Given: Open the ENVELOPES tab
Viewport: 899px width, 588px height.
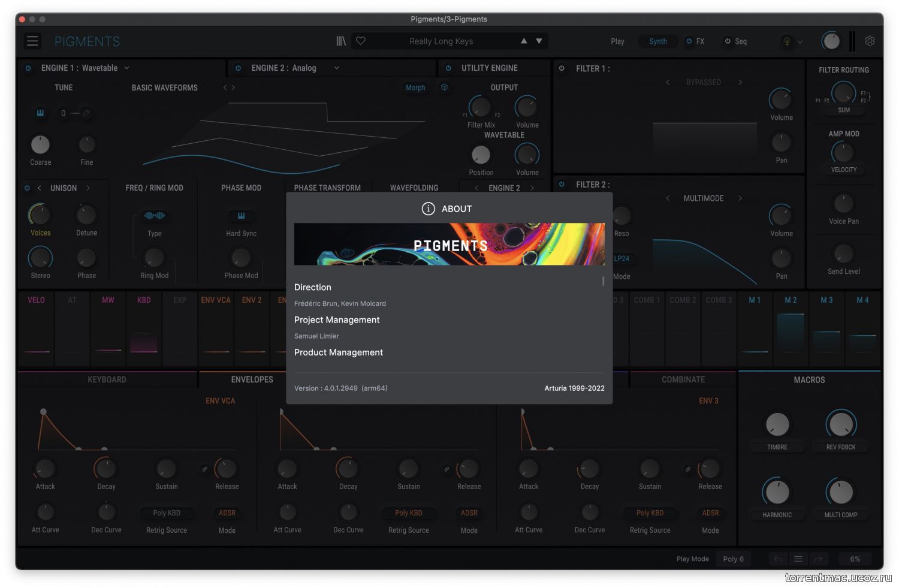Looking at the screenshot, I should tap(252, 380).
